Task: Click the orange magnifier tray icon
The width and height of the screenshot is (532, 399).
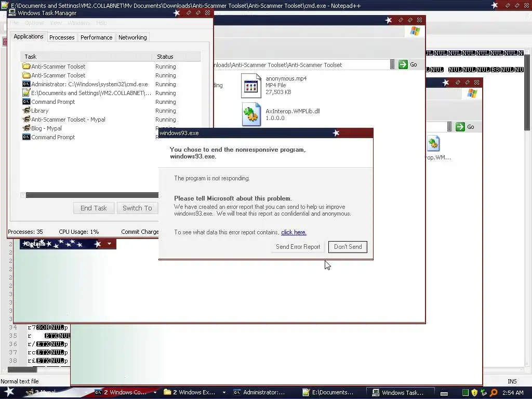Action: tap(494, 393)
